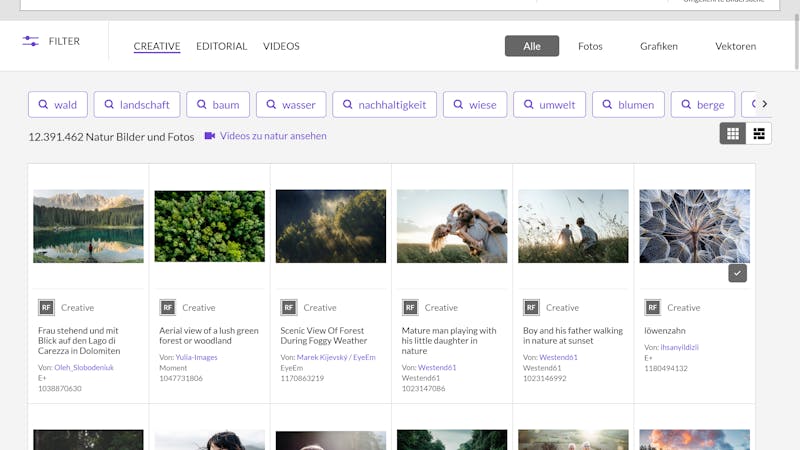
Task: Search the related keyword nachhaltigkeit
Action: [x=384, y=105]
